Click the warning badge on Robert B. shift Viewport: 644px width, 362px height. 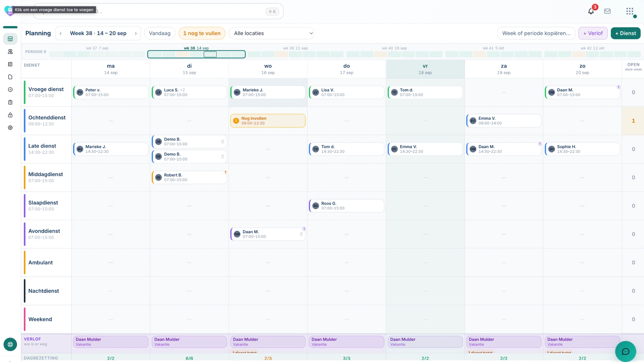point(225,172)
